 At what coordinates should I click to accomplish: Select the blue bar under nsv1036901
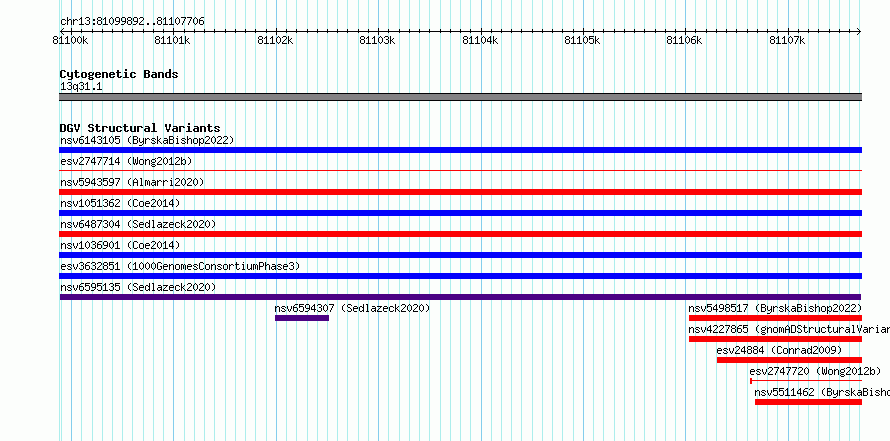tap(460, 255)
